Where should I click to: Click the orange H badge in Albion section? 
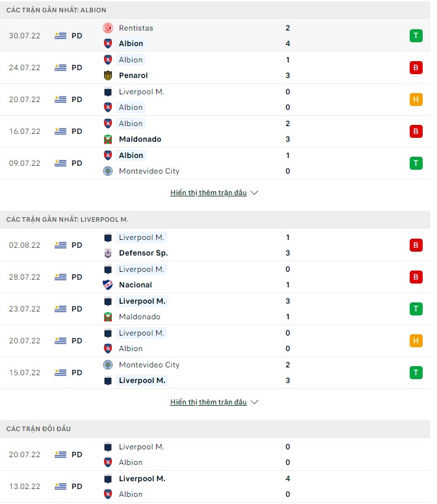(416, 99)
